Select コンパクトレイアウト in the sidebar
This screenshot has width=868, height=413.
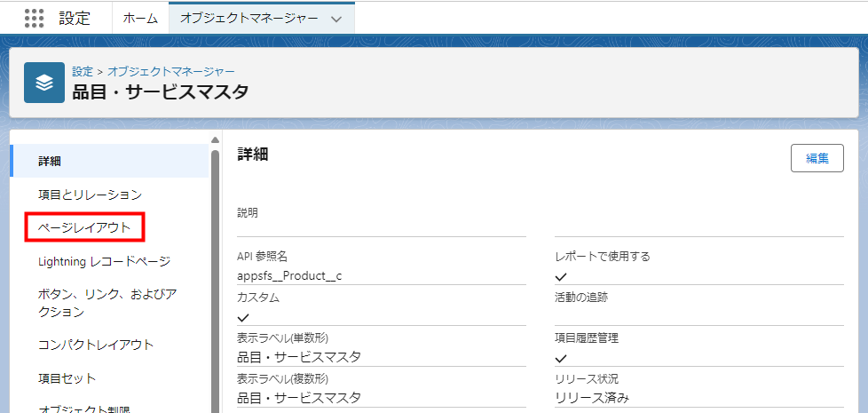(x=96, y=345)
